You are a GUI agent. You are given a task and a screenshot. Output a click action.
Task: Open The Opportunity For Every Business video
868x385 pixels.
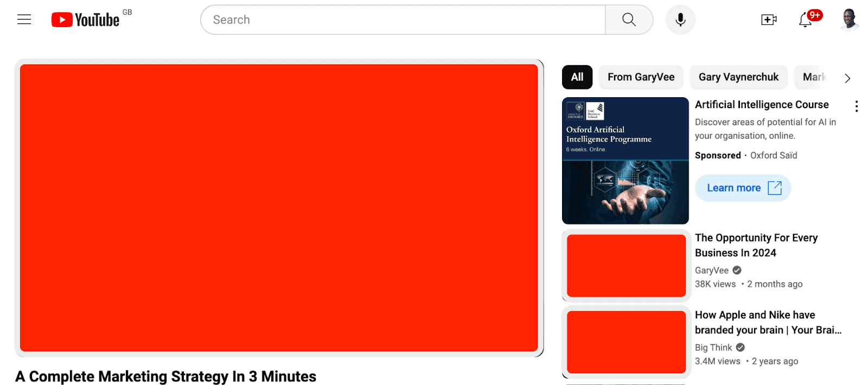[x=756, y=245]
